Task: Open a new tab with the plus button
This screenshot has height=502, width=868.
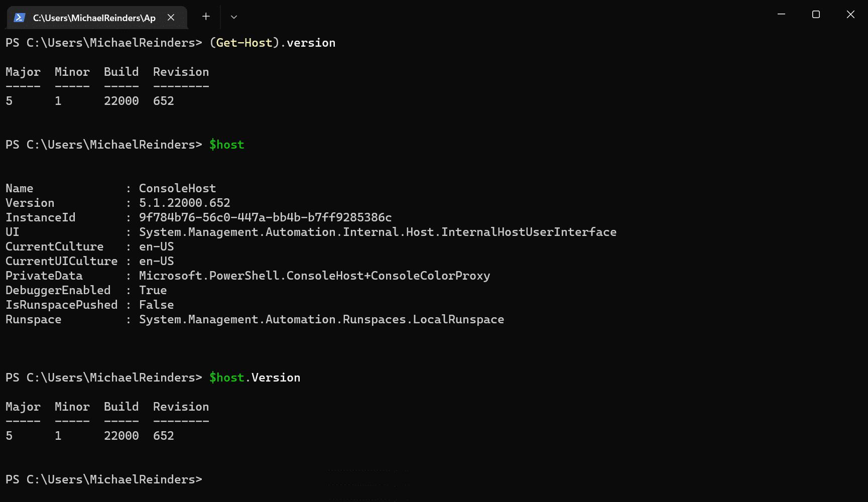Action: point(205,17)
